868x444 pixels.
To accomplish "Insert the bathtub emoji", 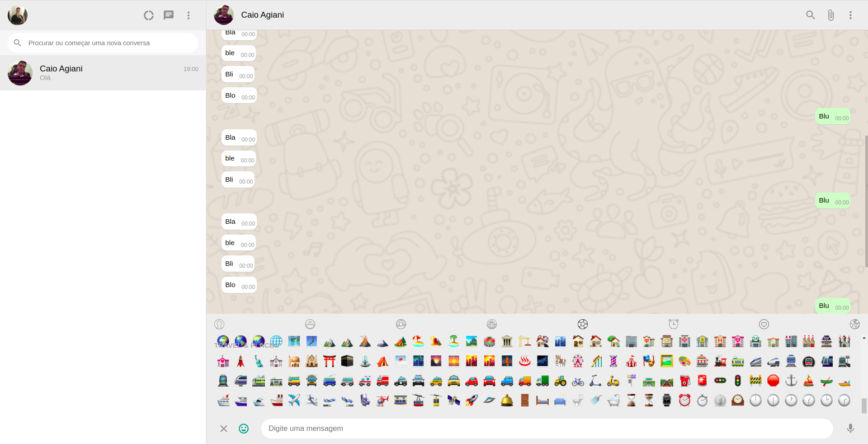I will point(613,400).
